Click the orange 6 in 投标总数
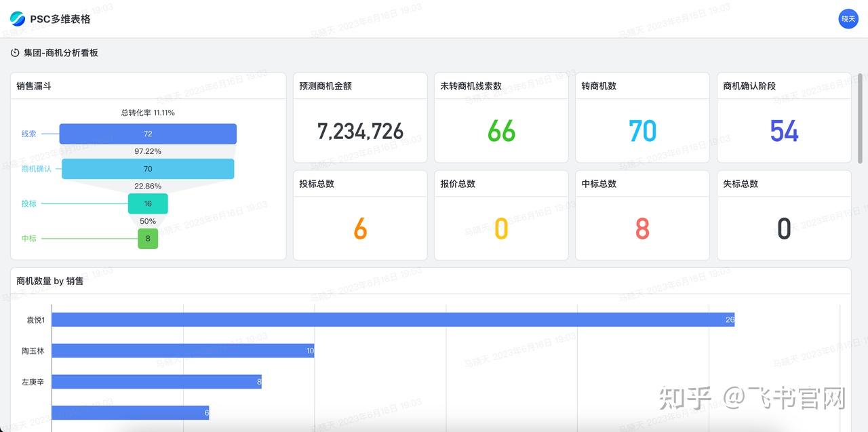The image size is (868, 432). click(x=359, y=229)
